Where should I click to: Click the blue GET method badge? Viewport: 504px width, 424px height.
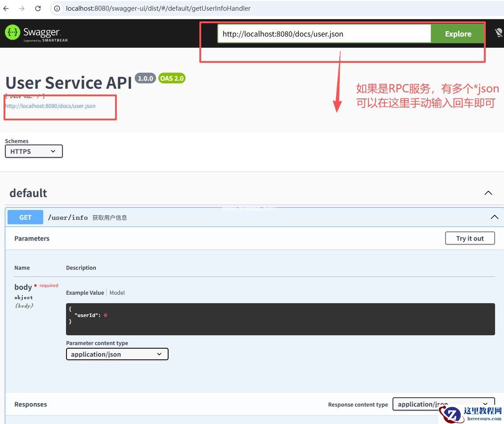25,218
